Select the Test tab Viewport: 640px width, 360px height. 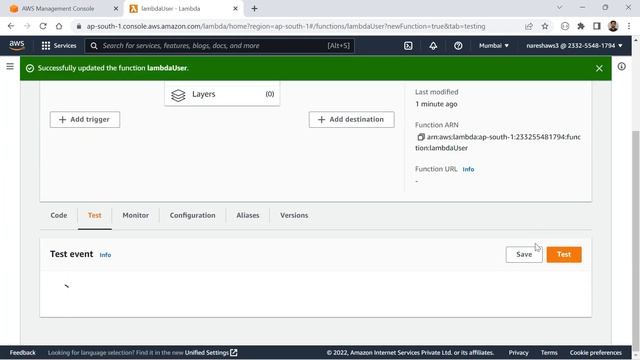(x=94, y=215)
